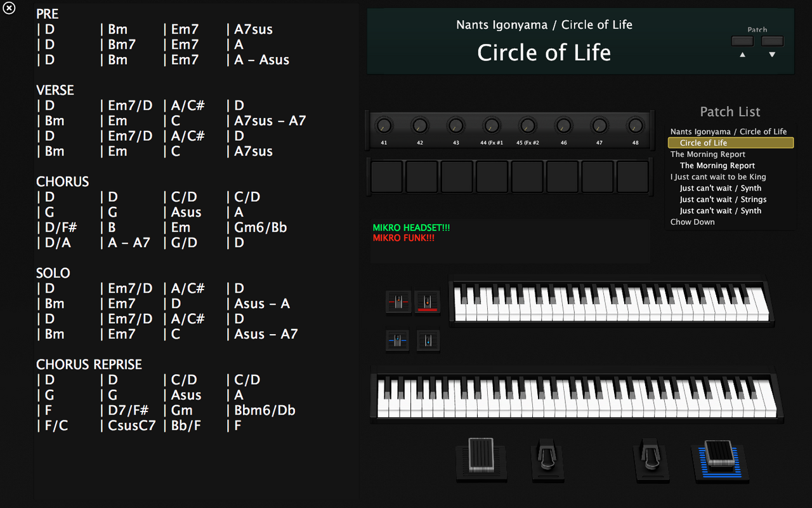Screen dimensions: 812x508
Task: Tap the drum pad below knob 46
Action: pyautogui.click(x=563, y=177)
